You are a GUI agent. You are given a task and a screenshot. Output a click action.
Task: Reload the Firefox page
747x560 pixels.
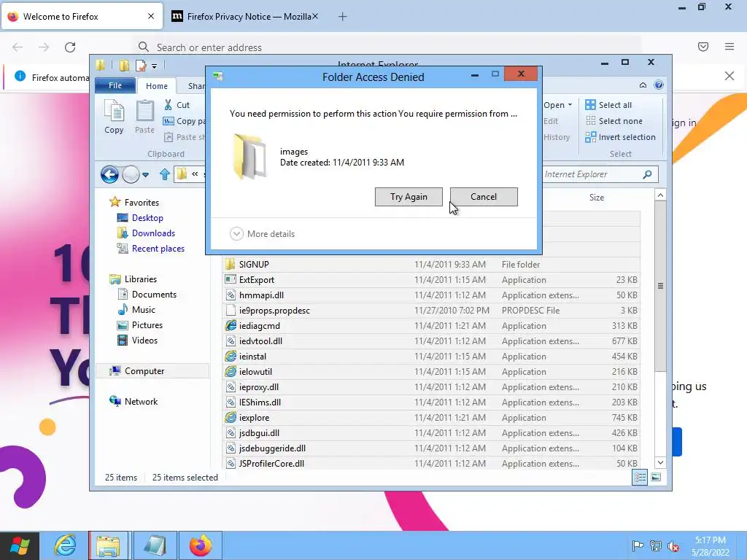pos(70,47)
